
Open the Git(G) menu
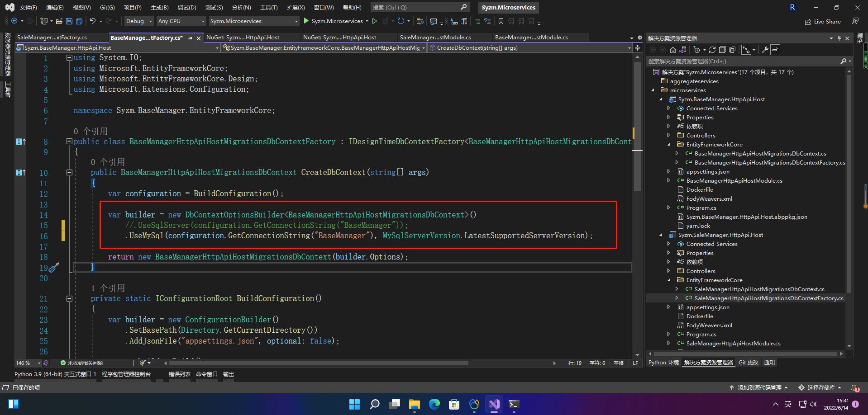point(107,7)
